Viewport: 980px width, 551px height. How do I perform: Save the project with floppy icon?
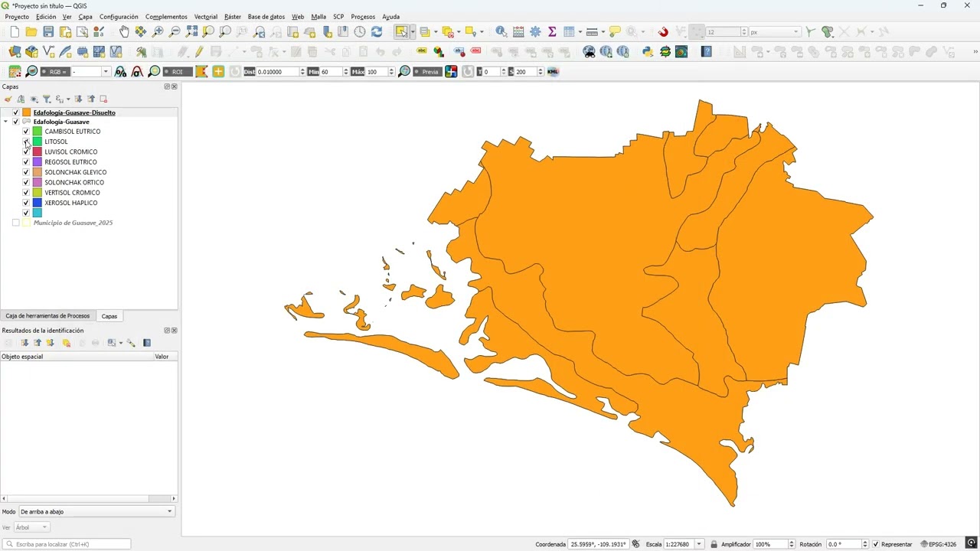pos(48,31)
